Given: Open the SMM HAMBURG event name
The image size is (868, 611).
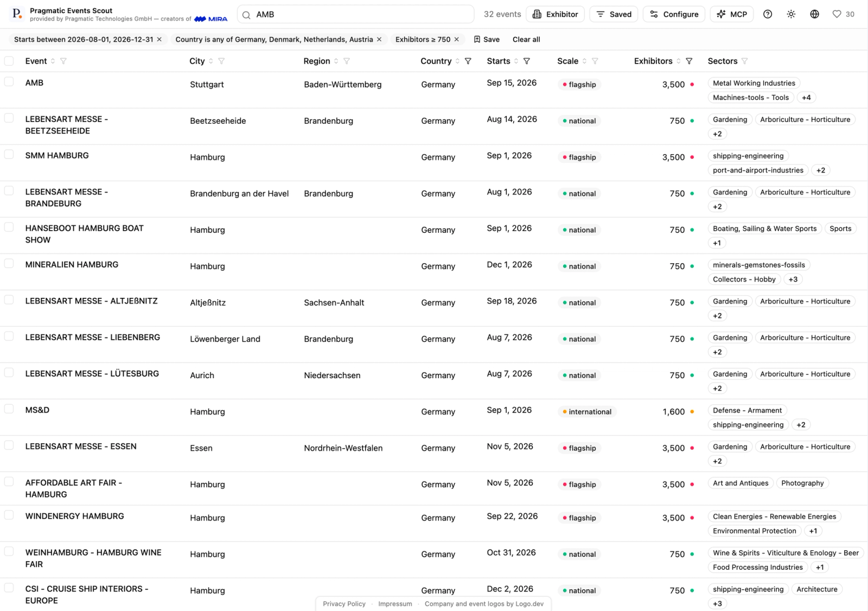Looking at the screenshot, I should click(57, 156).
